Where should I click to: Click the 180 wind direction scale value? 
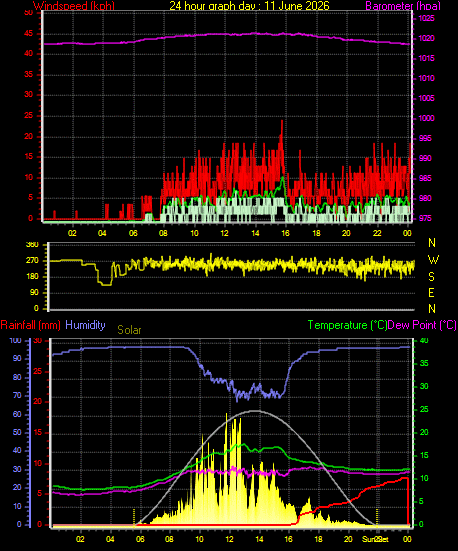click(32, 277)
